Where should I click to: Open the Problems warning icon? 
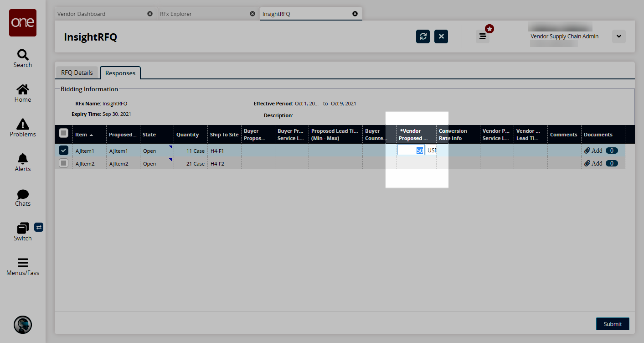22,125
